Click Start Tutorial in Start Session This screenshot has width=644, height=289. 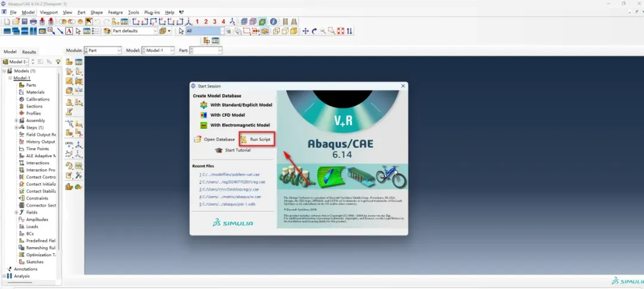coord(233,150)
